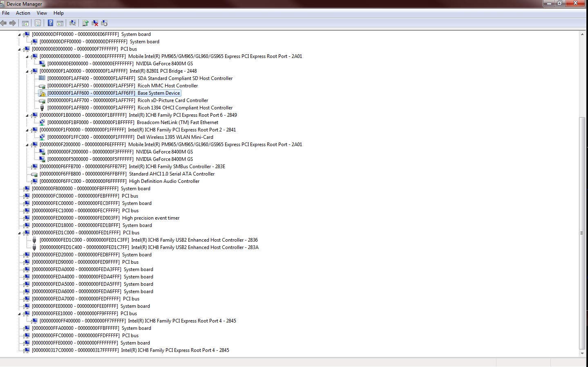This screenshot has height=367, width=588.
Task: Click the Forward arrow in toolbar
Action: tap(13, 23)
